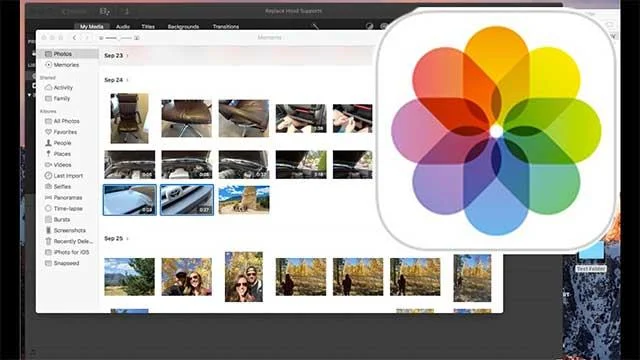Viewport: 640px width, 360px height.
Task: Select the full office chair photo
Action: click(x=129, y=118)
